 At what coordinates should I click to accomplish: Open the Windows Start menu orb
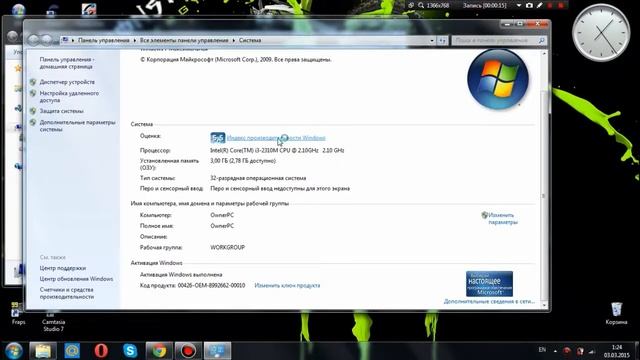[14, 350]
